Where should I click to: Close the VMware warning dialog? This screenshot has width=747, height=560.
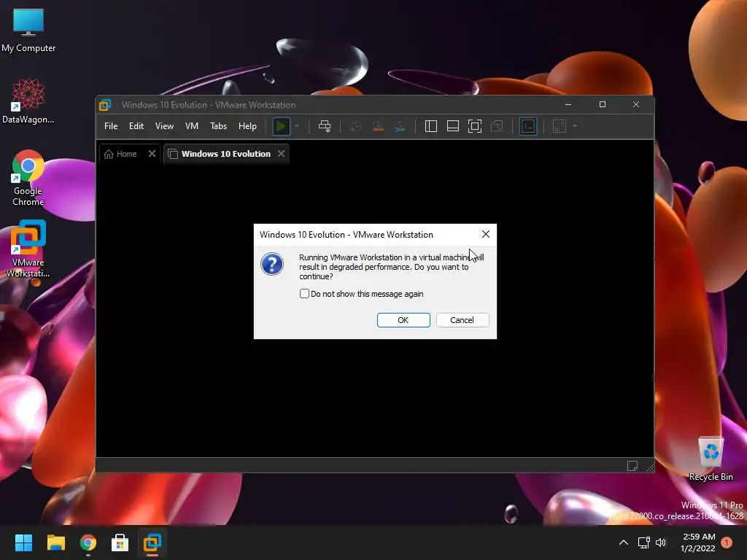(x=485, y=234)
